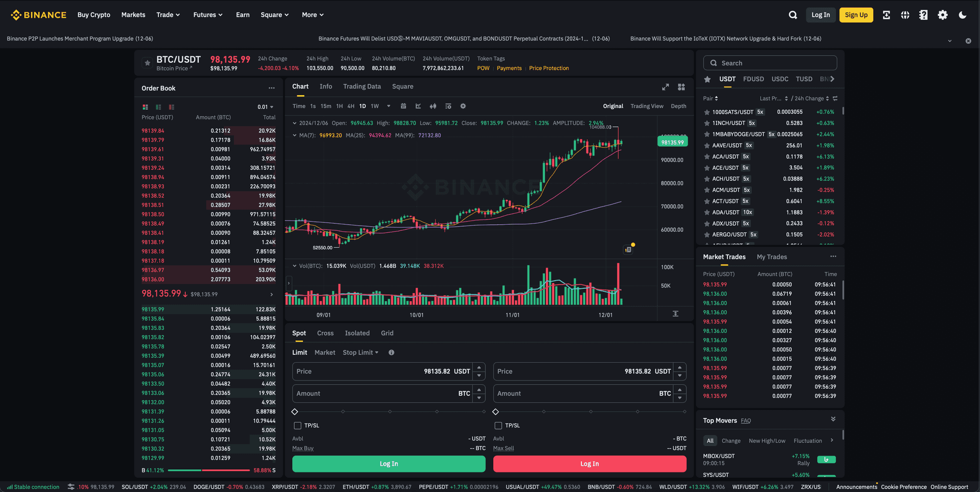Screen dimensions: 980x492
Task: Open the Stop Limit order type dropdown
Action: (360, 352)
